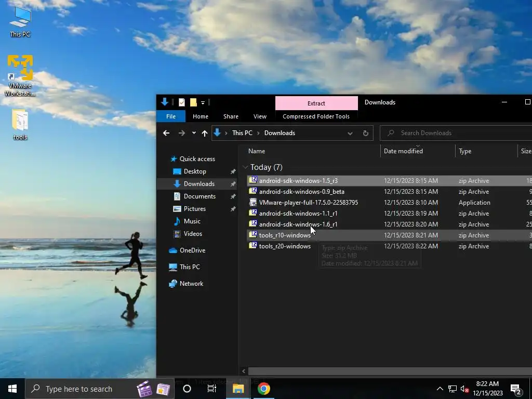Click the Properties icon in quick access toolbar

click(182, 102)
